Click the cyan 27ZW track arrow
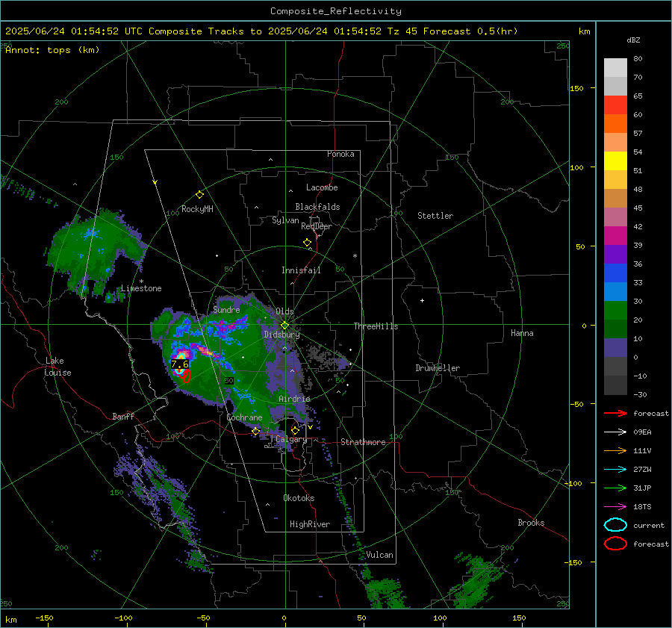This screenshot has height=628, width=672. [615, 470]
